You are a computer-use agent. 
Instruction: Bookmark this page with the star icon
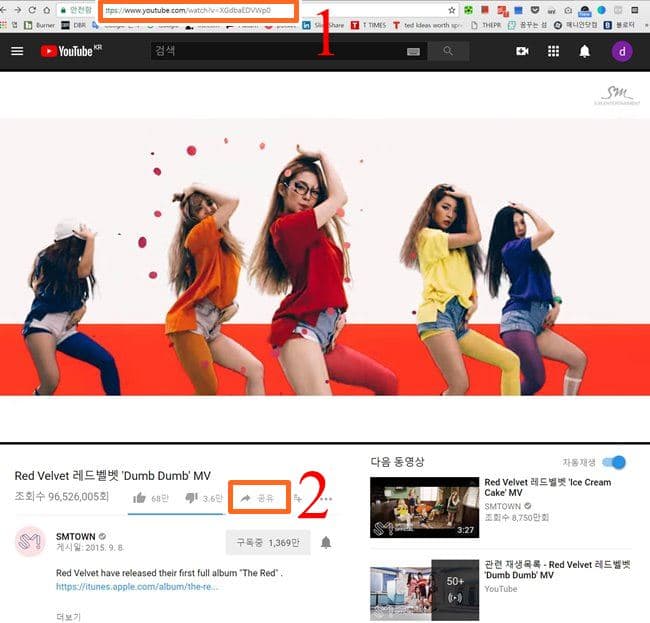point(452,10)
